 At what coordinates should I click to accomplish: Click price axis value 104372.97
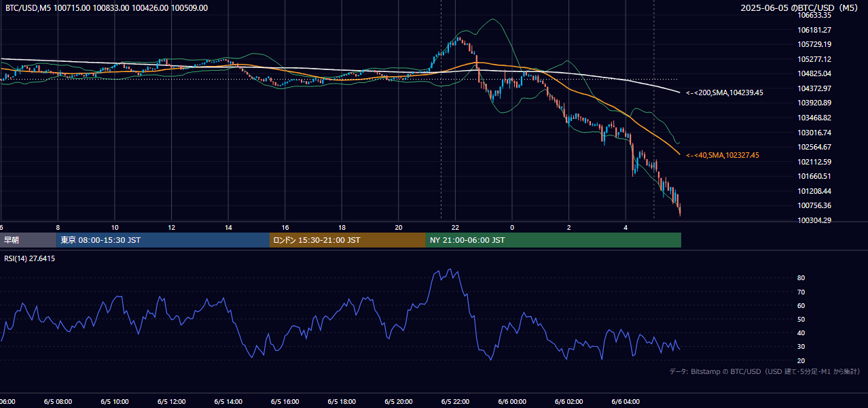point(814,88)
